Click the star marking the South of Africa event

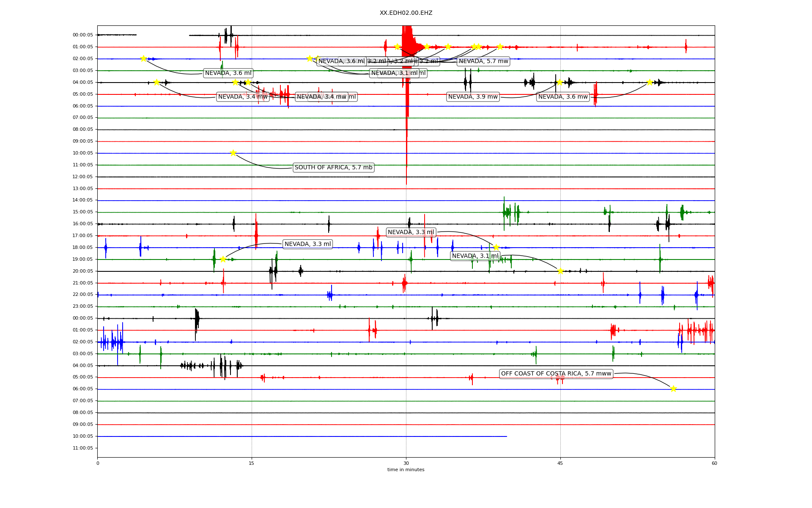[x=233, y=153]
